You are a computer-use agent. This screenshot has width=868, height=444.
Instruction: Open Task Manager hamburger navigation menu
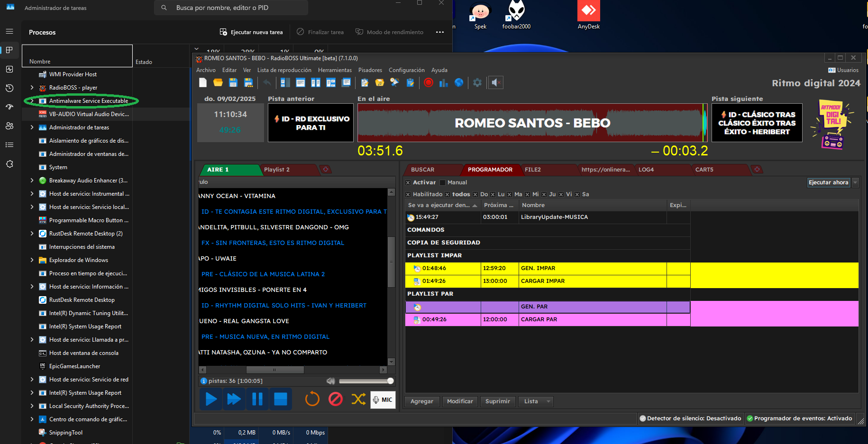pyautogui.click(x=9, y=31)
